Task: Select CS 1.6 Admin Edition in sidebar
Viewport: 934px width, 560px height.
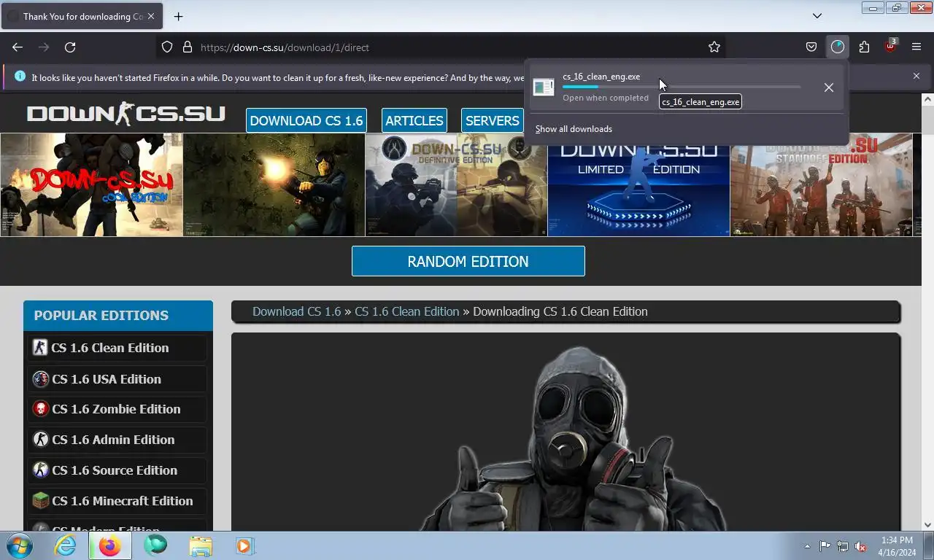Action: (117, 440)
